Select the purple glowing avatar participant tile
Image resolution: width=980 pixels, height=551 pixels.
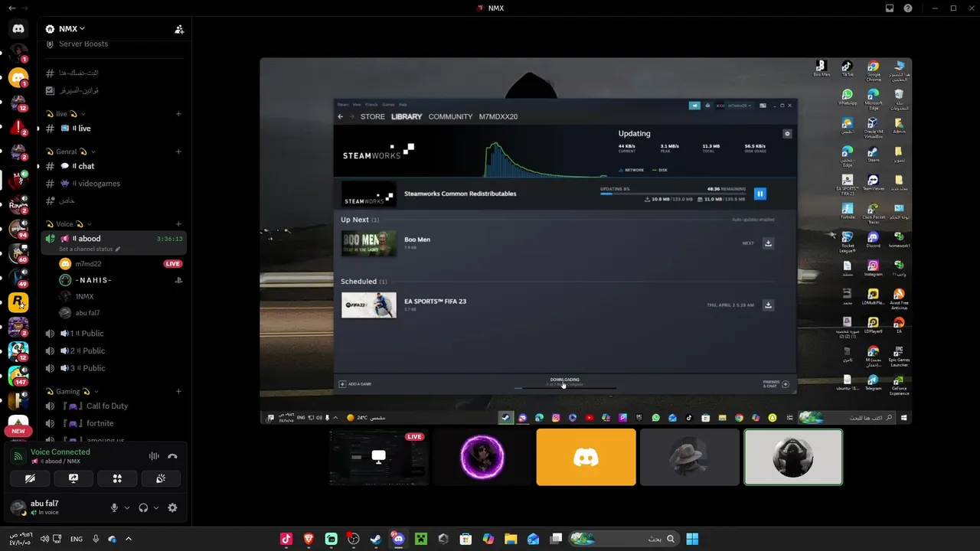pyautogui.click(x=482, y=457)
